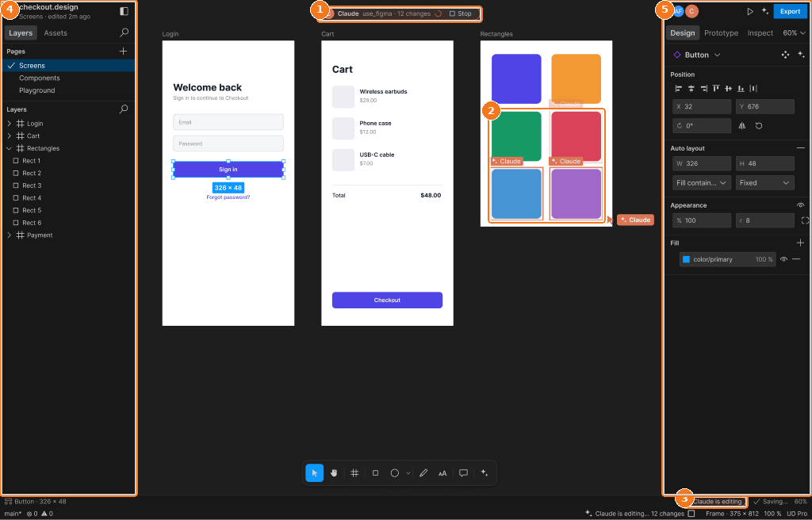Switch to the Assets tab
The height and width of the screenshot is (520, 812).
tap(56, 32)
